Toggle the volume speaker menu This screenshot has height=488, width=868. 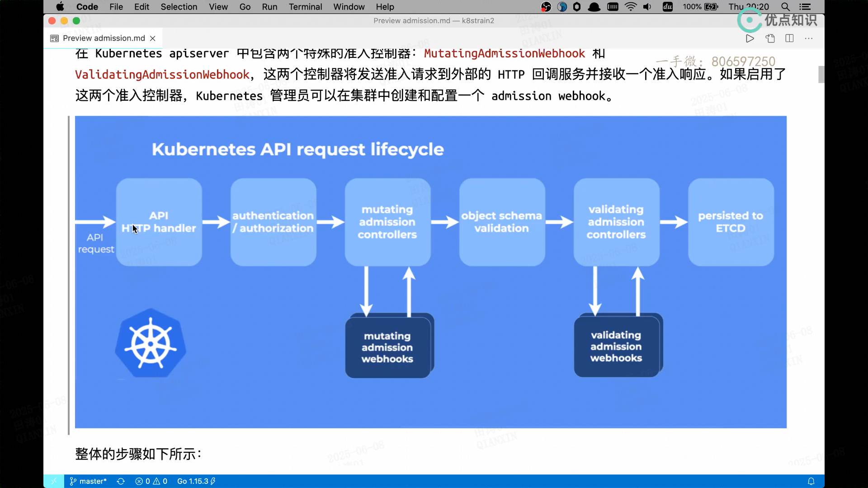click(647, 7)
